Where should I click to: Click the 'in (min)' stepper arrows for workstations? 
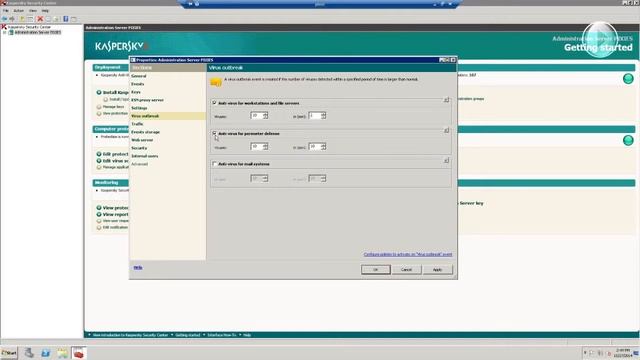323,116
